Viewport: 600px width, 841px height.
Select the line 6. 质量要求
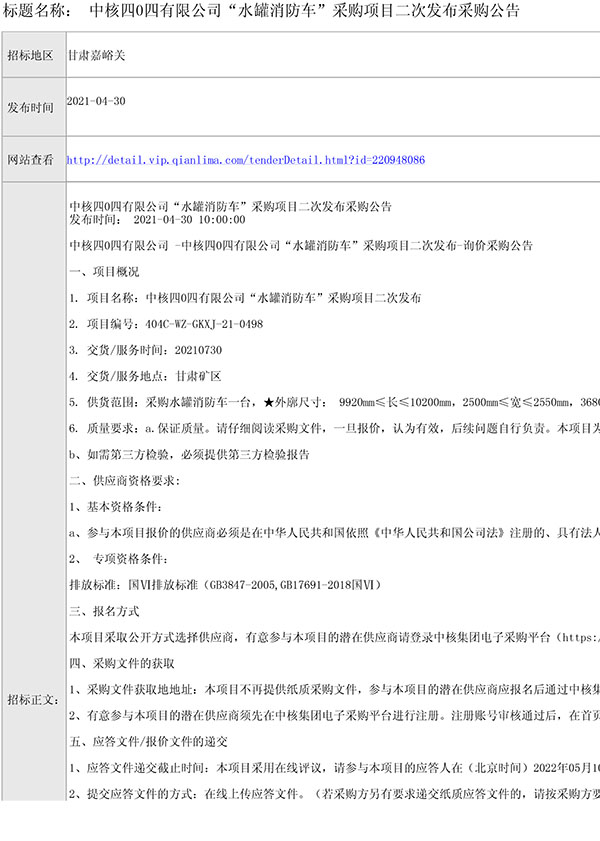[x=335, y=429]
